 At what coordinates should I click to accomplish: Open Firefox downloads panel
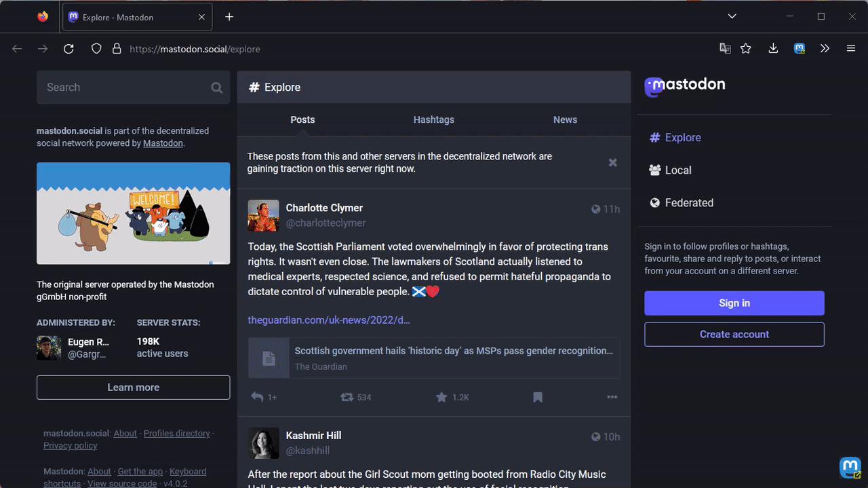tap(773, 49)
